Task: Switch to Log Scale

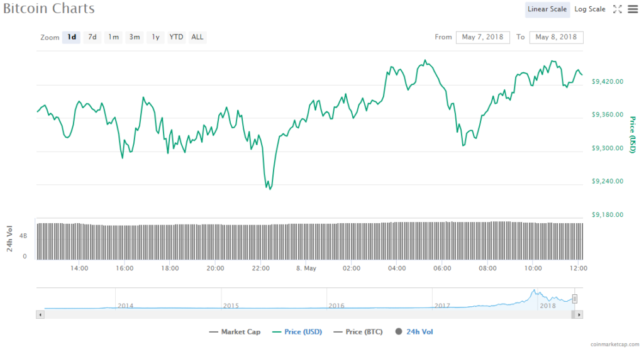Action: click(590, 9)
